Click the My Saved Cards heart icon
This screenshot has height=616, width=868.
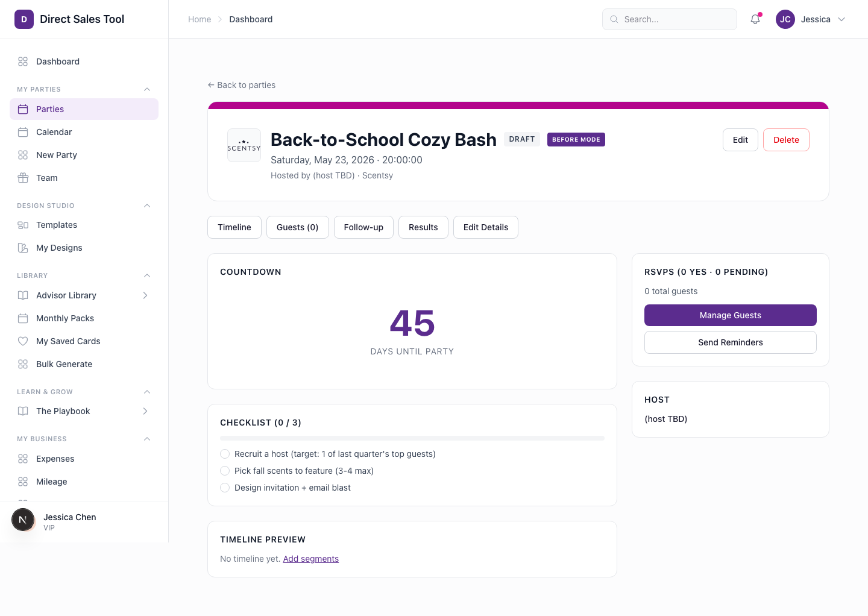pos(23,341)
